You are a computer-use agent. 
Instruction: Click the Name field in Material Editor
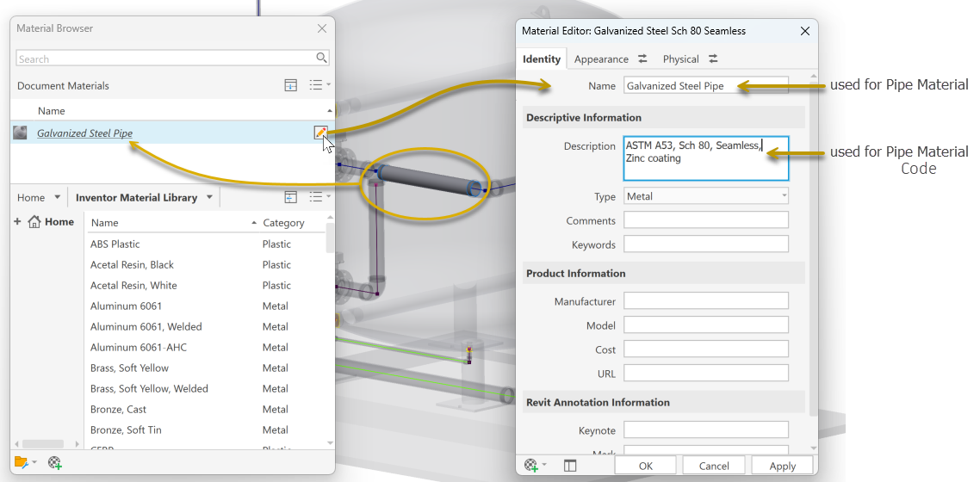pos(705,85)
